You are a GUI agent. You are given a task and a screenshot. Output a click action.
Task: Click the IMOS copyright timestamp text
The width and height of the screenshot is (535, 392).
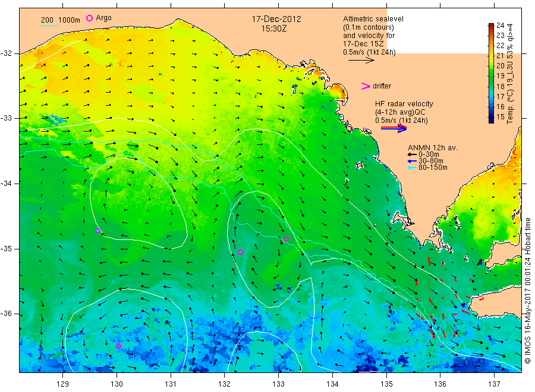[x=527, y=292]
